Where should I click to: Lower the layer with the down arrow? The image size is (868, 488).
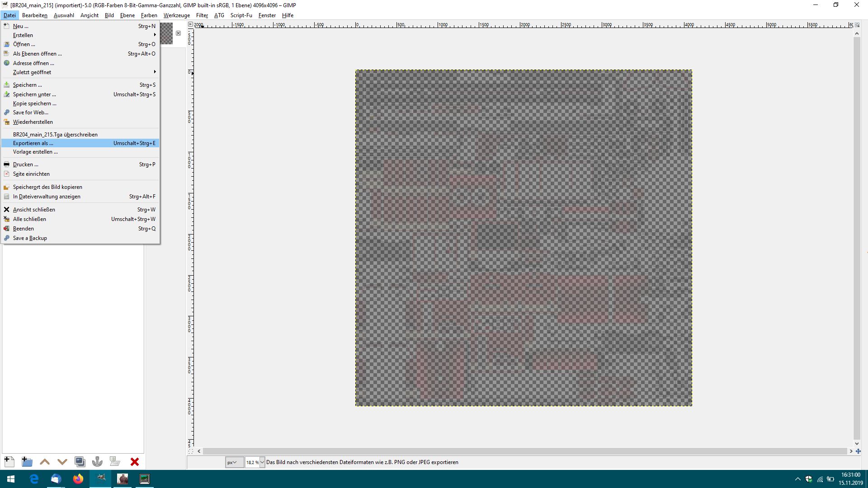point(62,461)
